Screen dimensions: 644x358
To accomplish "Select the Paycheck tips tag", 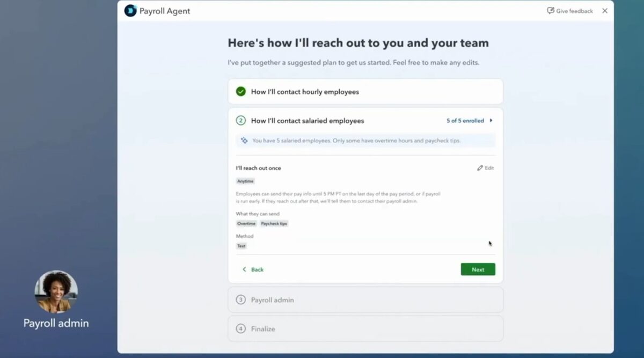I will (x=274, y=223).
